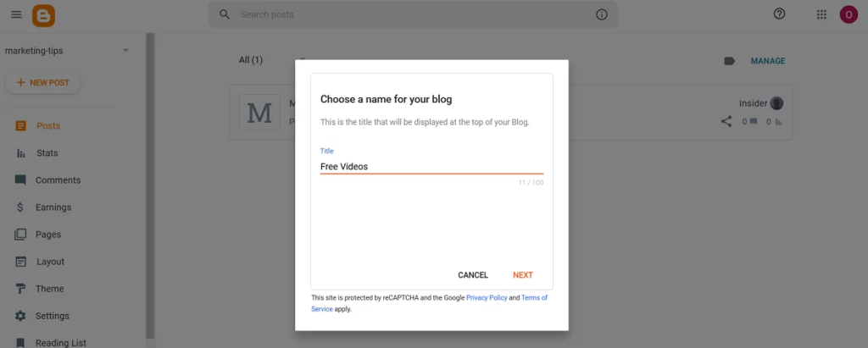
Task: Go to Comments in the sidebar
Action: tap(58, 180)
